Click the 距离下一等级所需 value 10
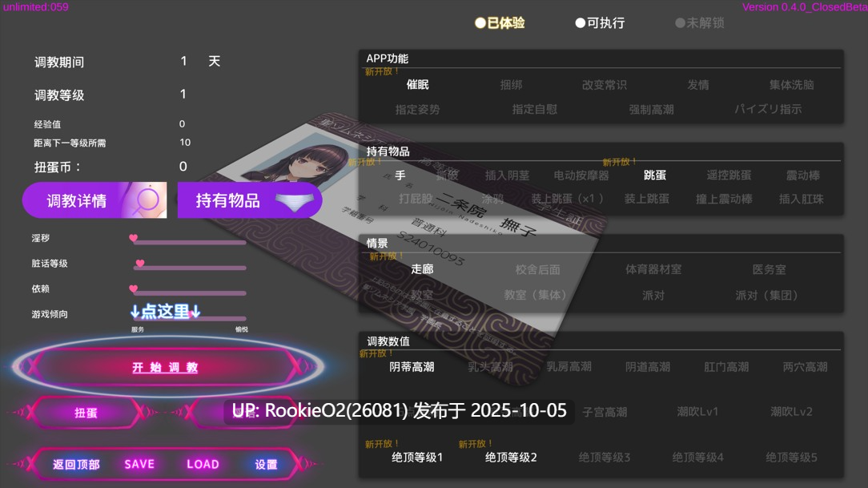This screenshot has width=868, height=488. point(185,143)
